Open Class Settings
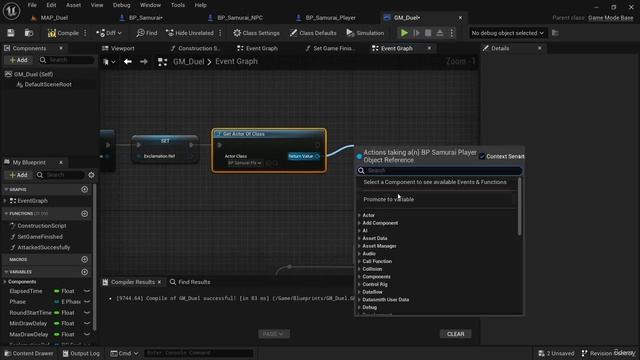Image resolution: width=640 pixels, height=360 pixels. pyautogui.click(x=256, y=33)
